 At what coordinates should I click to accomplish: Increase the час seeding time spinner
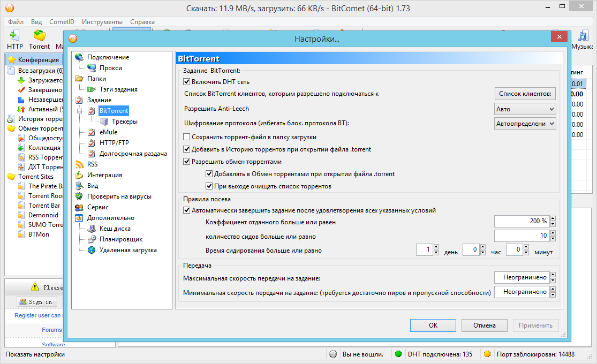[483, 247]
